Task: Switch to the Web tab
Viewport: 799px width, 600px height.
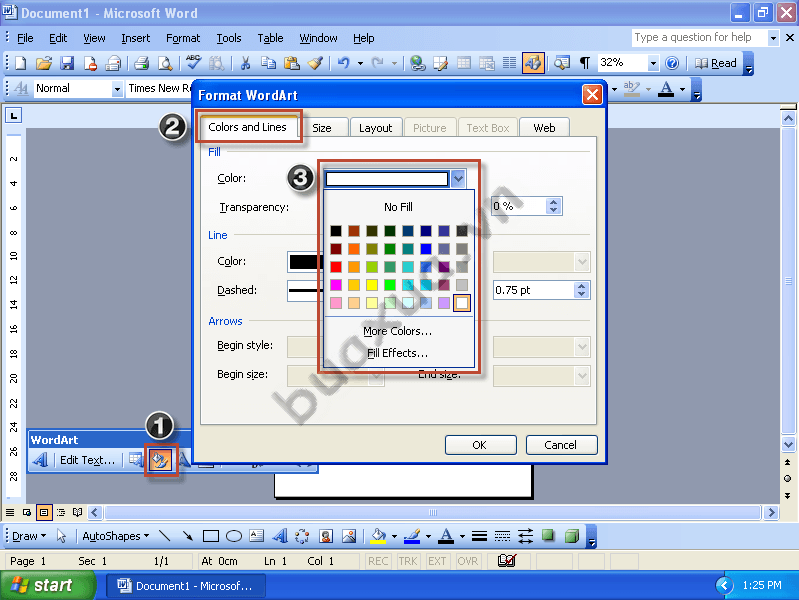Action: (544, 128)
